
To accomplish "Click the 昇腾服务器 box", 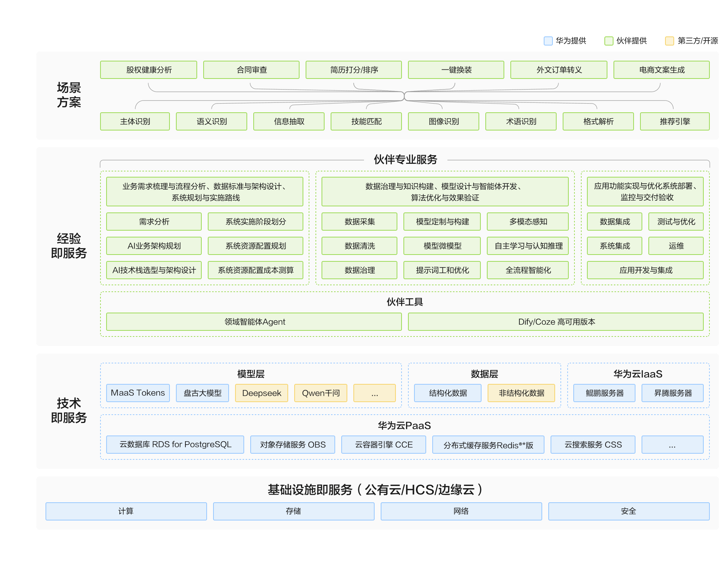I will (673, 393).
